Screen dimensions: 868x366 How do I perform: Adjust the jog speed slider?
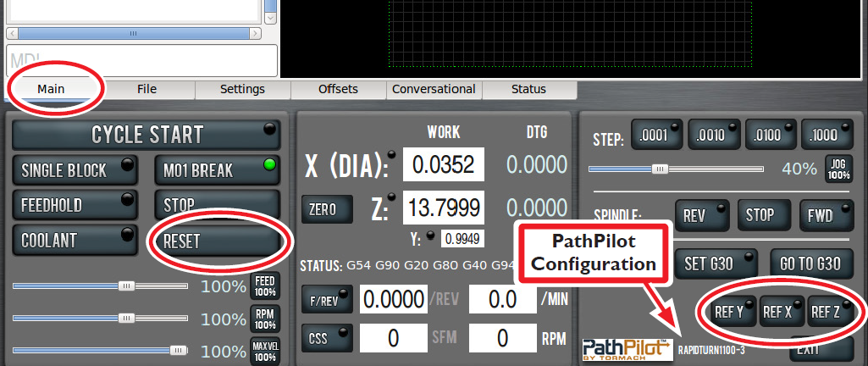click(x=659, y=169)
